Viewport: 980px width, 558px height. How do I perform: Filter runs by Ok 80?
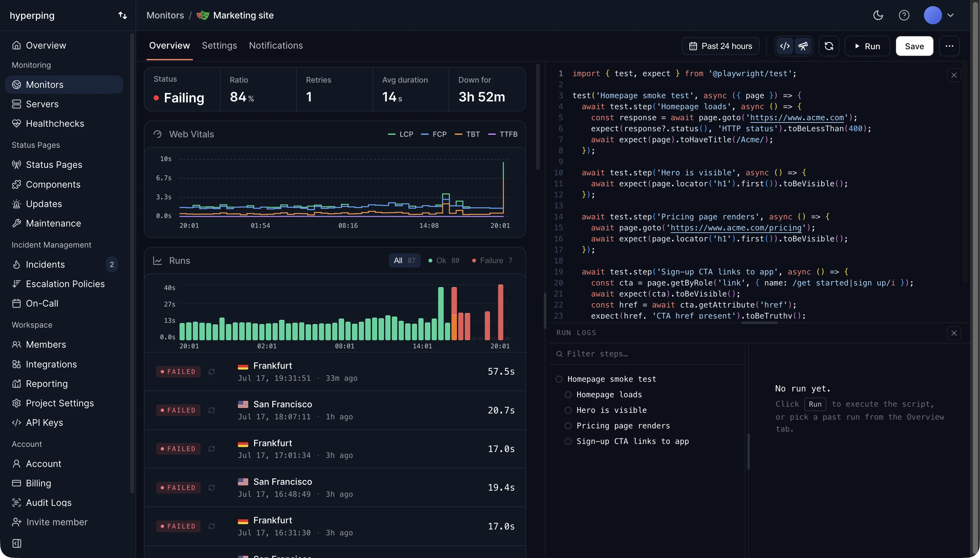pyautogui.click(x=444, y=261)
